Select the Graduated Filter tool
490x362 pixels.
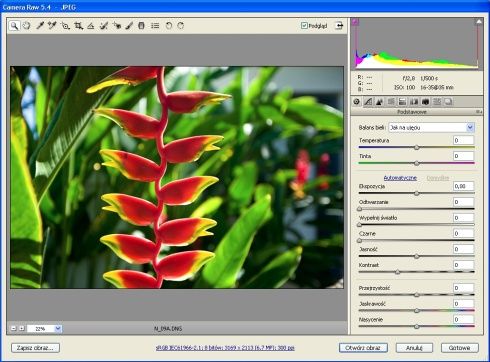tap(141, 26)
